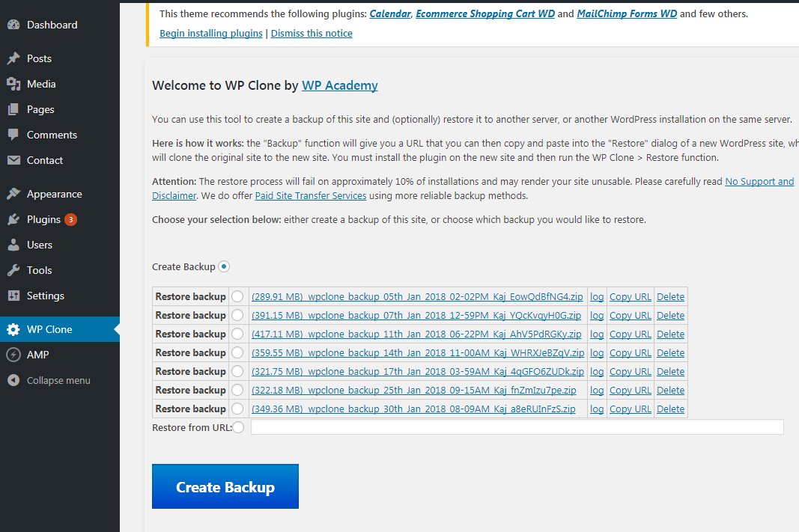Download the 391.15 MB 07th Jan backup zip

[416, 315]
